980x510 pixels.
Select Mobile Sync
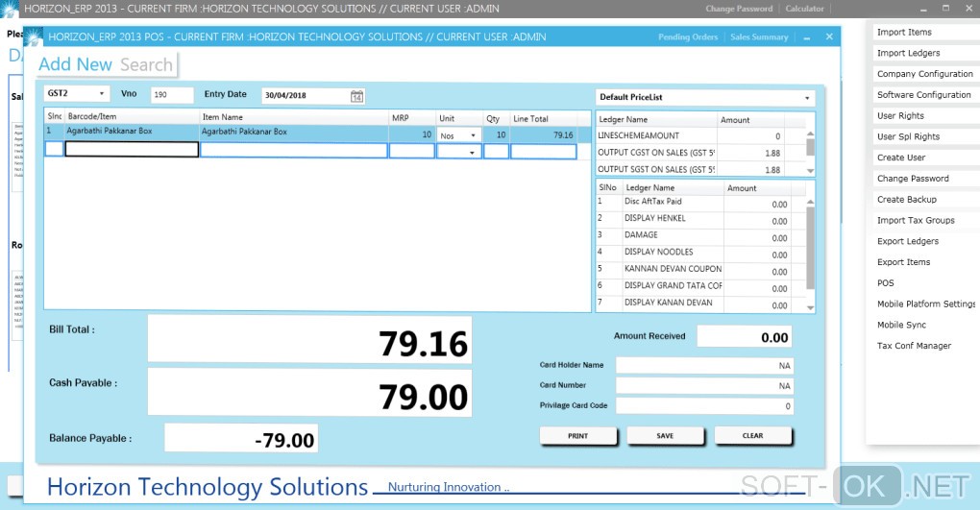(901, 325)
